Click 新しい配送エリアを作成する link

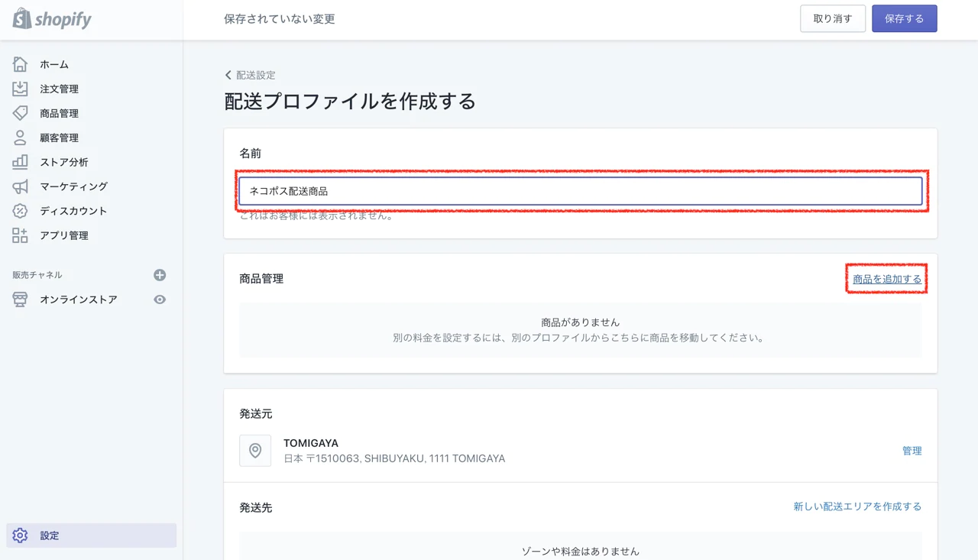coord(857,507)
